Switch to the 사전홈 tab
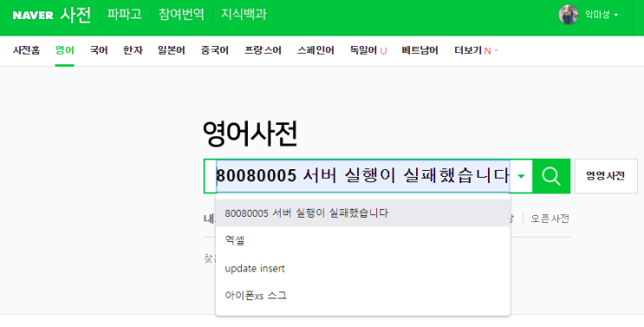Image resolution: width=644 pixels, height=327 pixels. point(26,50)
